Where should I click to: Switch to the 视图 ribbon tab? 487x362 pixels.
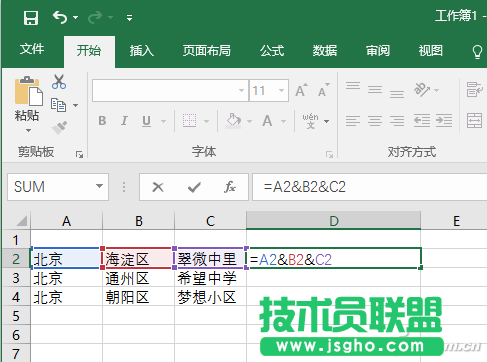[x=430, y=51]
